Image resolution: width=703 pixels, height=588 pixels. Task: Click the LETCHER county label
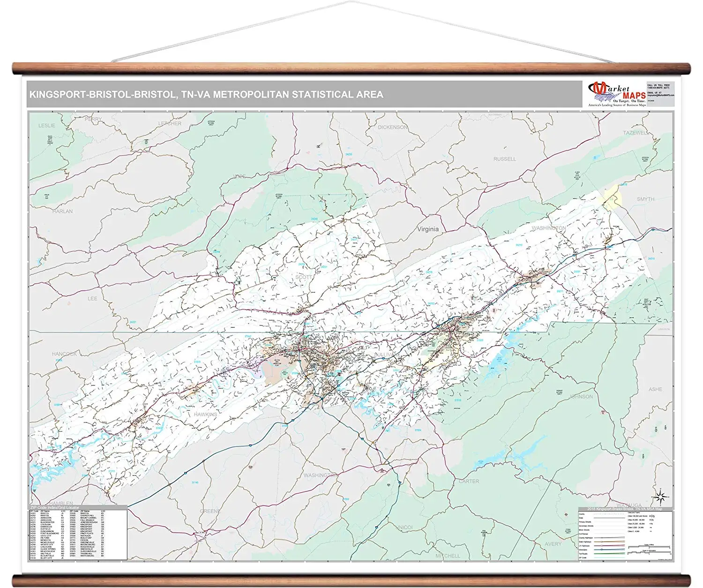click(170, 123)
